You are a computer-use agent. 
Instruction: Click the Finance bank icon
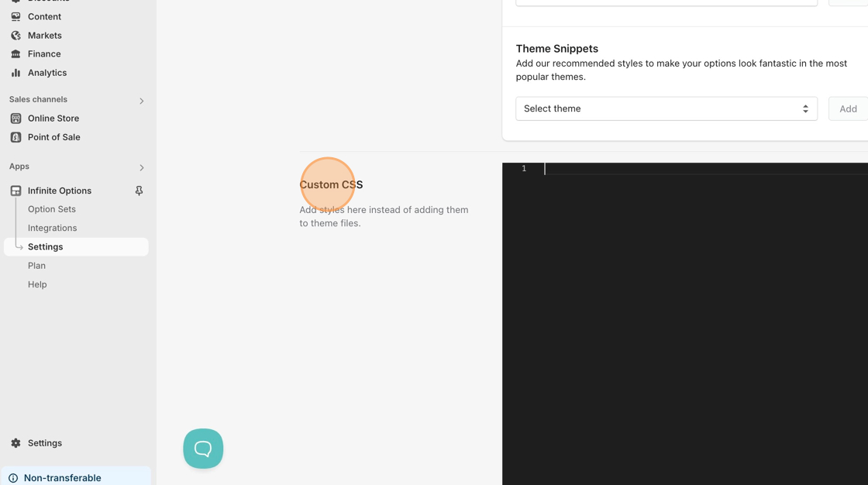click(x=15, y=54)
